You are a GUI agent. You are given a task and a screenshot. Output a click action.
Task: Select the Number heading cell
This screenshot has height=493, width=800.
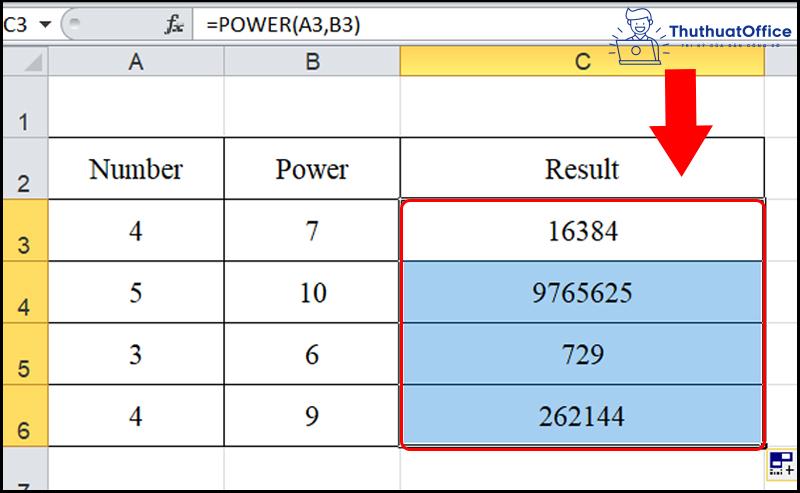(136, 168)
